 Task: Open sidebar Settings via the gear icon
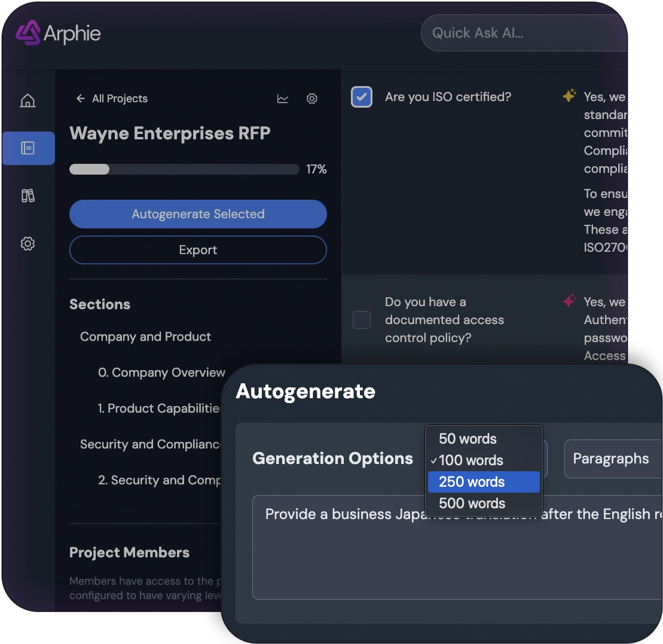pos(28,244)
